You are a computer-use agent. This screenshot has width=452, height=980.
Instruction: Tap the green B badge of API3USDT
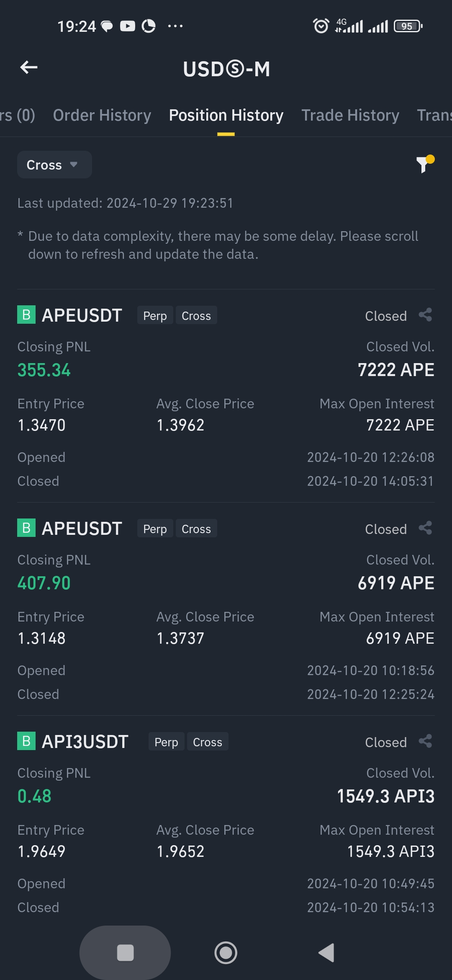click(x=26, y=741)
